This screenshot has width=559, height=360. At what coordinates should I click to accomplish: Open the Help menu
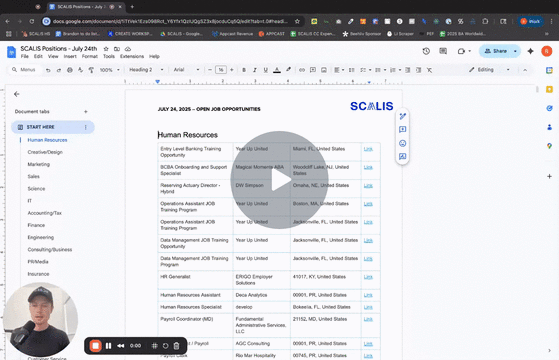154,56
